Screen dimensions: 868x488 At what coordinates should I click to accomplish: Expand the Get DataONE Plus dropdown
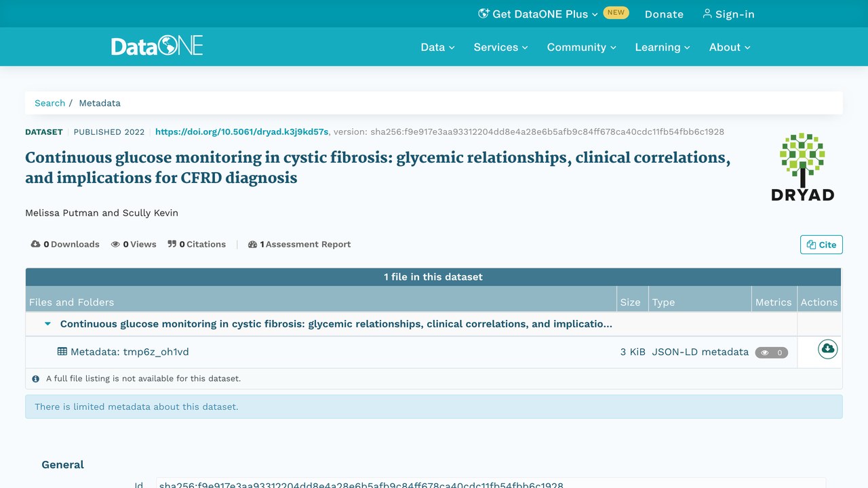538,14
